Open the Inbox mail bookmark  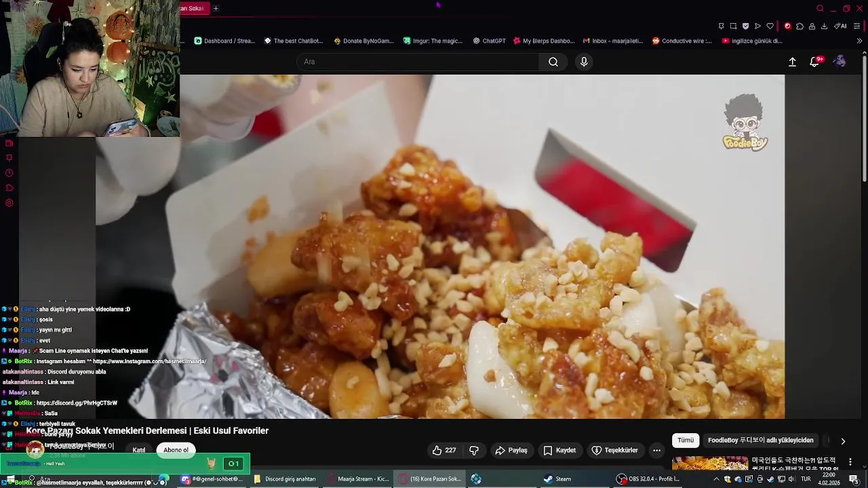click(x=613, y=41)
